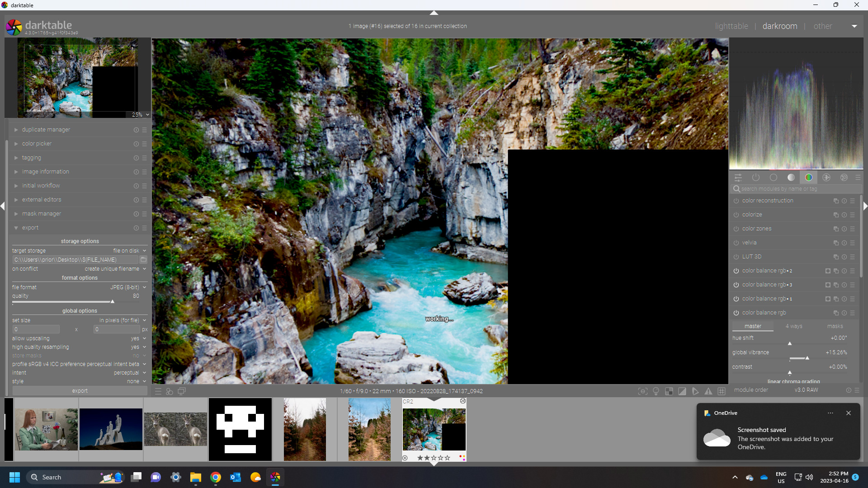The height and width of the screenshot is (488, 868).
Task: Toggle the gamut check warning triangle
Action: tap(708, 391)
